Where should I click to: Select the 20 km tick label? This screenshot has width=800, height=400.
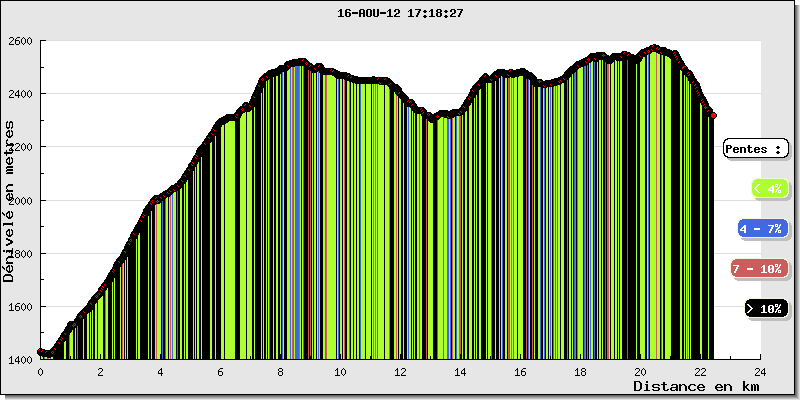640,371
